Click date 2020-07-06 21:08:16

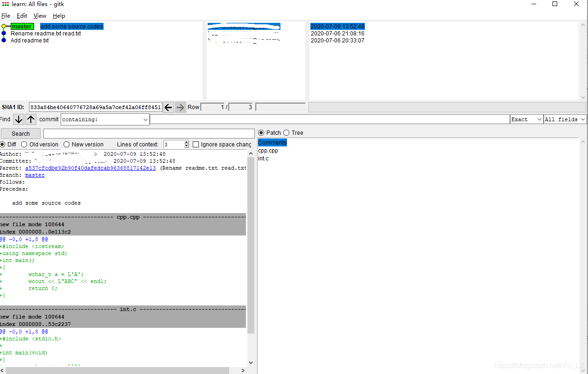coord(337,34)
